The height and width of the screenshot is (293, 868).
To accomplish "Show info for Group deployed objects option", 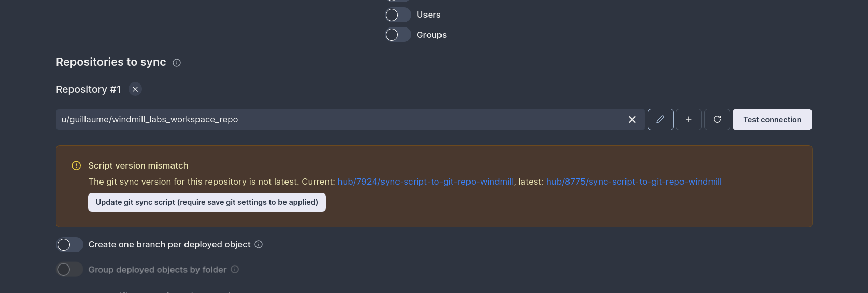I will coord(235,269).
